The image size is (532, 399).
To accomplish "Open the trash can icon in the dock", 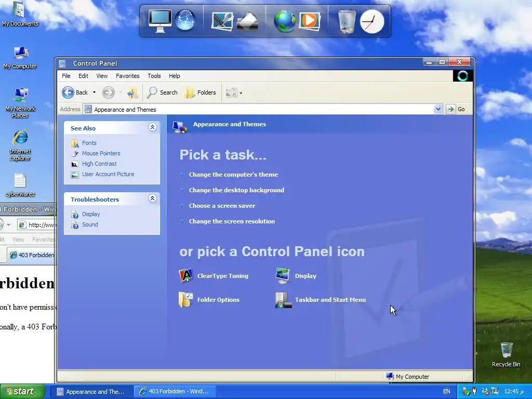I will [x=347, y=21].
